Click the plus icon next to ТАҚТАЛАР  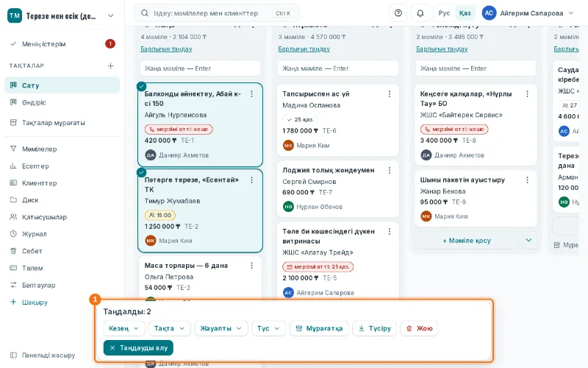tap(111, 66)
